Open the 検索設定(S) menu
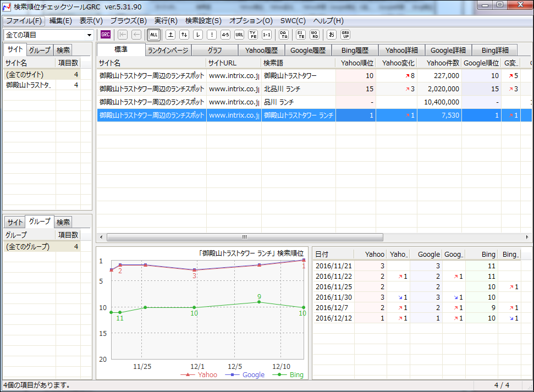534x392 pixels. (x=203, y=21)
